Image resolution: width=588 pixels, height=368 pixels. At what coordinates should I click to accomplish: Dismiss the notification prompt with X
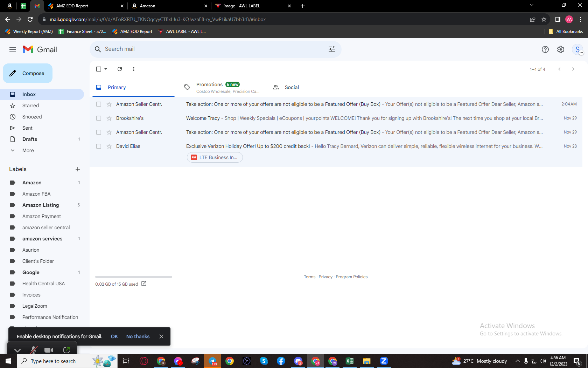(161, 336)
